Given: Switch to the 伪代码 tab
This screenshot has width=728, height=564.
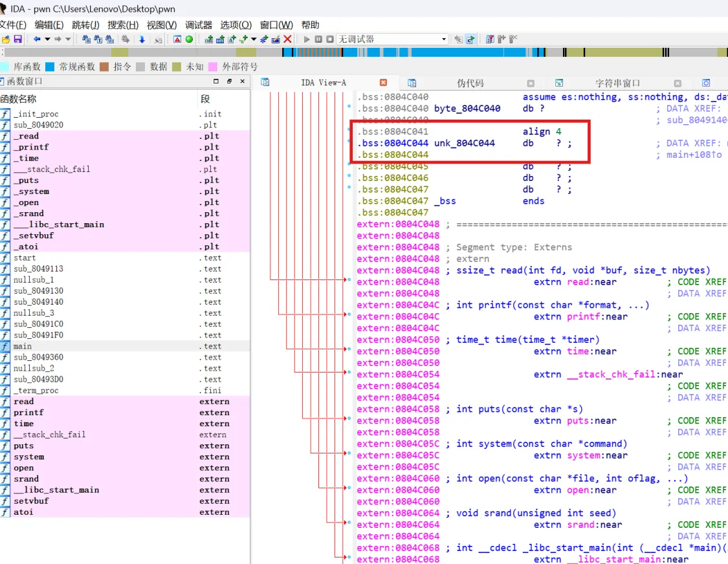Looking at the screenshot, I should tap(470, 83).
